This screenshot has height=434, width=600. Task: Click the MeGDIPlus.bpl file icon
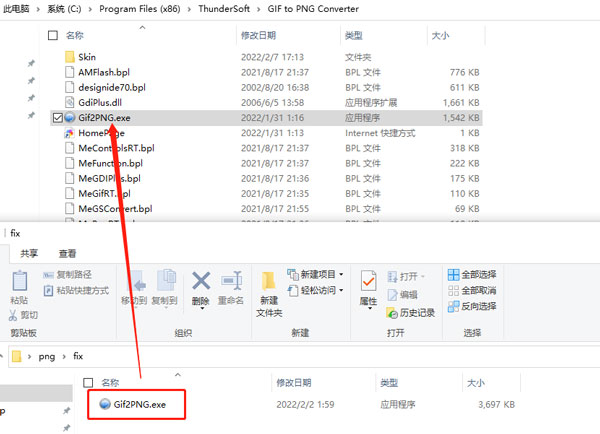(x=70, y=178)
